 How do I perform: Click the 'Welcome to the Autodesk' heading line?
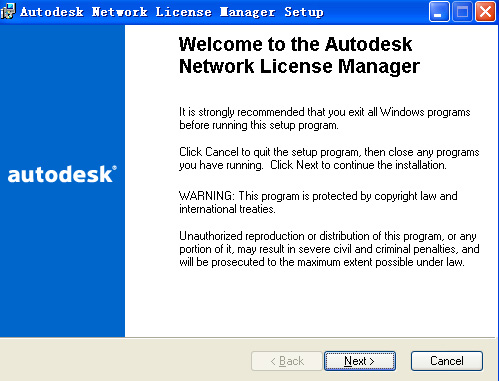point(295,44)
